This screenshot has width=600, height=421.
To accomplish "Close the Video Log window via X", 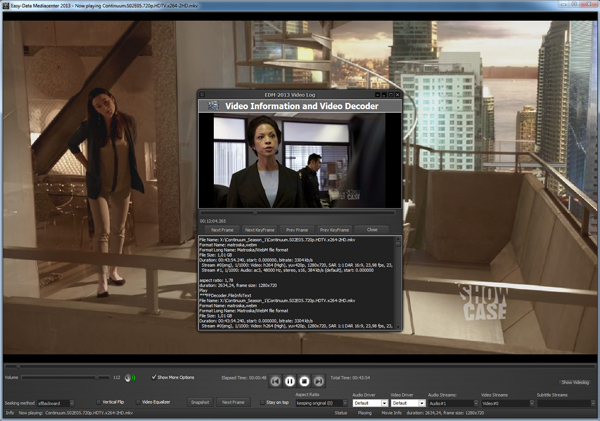I will (397, 94).
